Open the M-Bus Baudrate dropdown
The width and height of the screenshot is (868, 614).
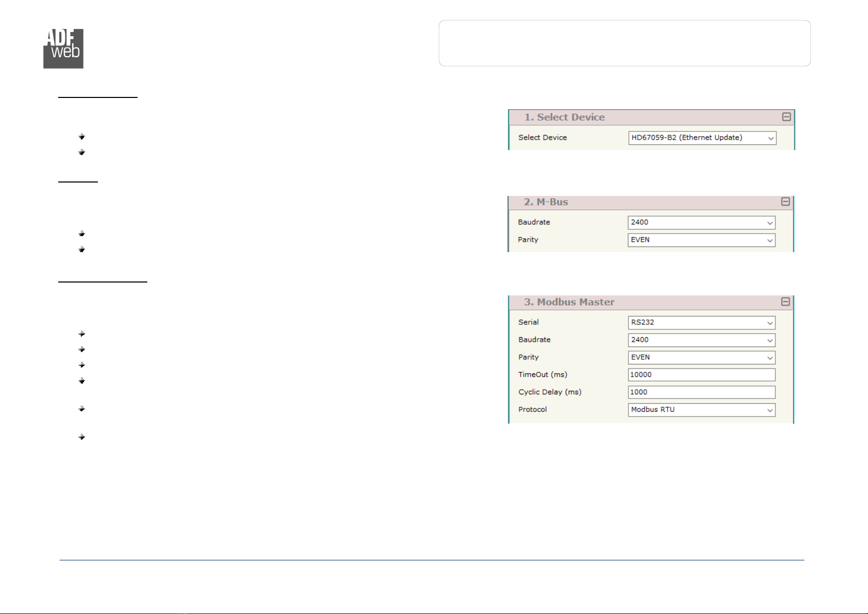pos(701,222)
